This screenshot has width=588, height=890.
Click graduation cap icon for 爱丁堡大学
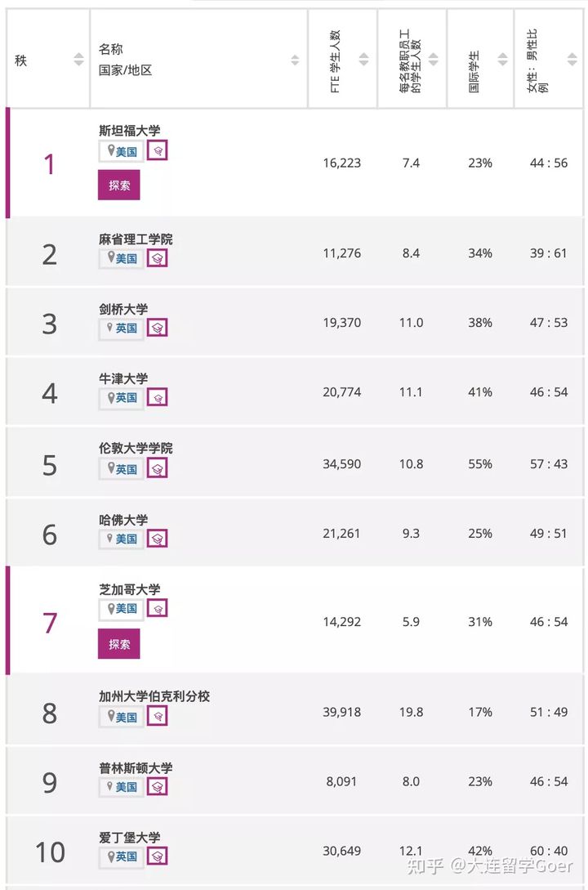pyautogui.click(x=157, y=856)
